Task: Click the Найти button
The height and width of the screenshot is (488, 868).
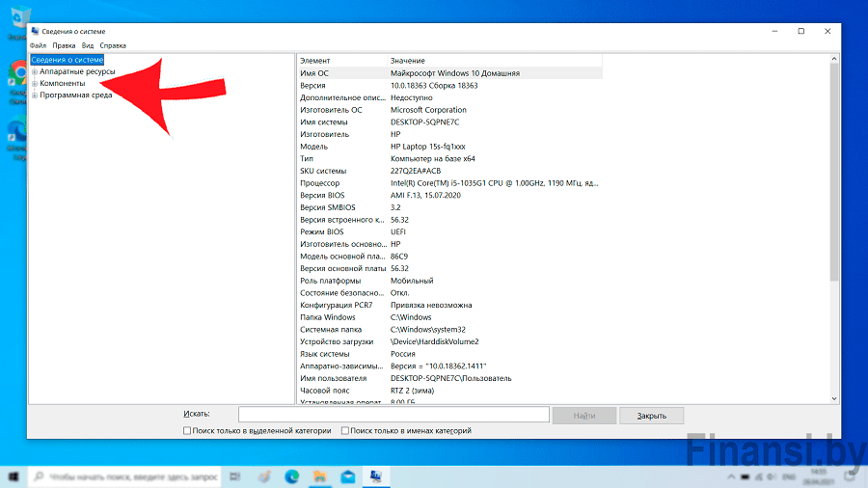Action: (584, 416)
